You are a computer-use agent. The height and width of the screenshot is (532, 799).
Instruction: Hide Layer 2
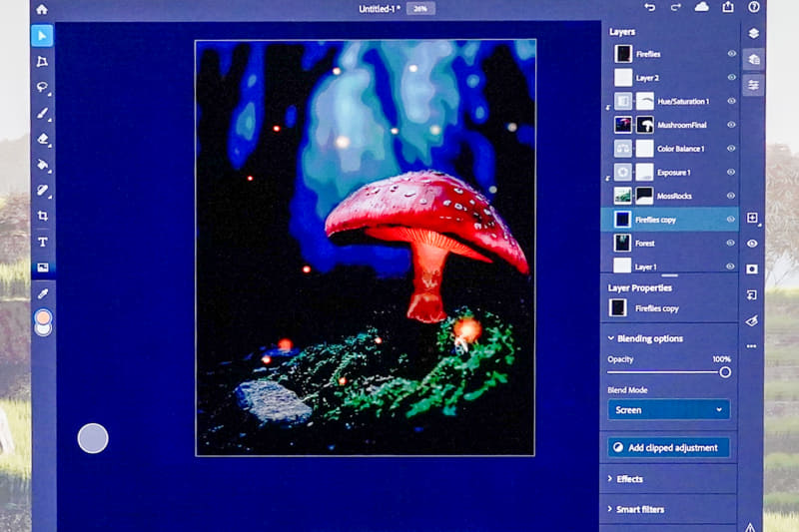pos(732,78)
